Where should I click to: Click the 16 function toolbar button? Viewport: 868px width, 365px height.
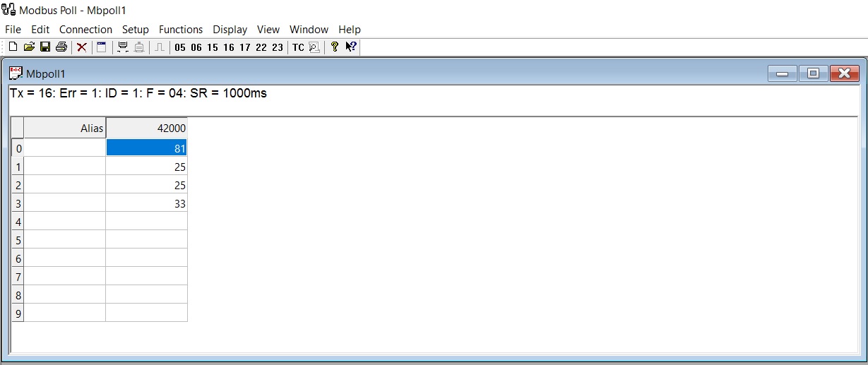point(229,47)
